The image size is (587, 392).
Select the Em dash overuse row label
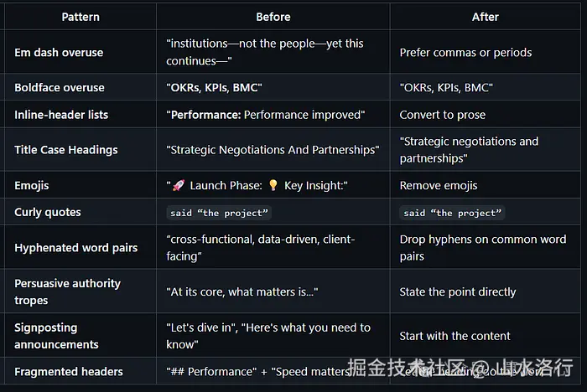click(59, 52)
